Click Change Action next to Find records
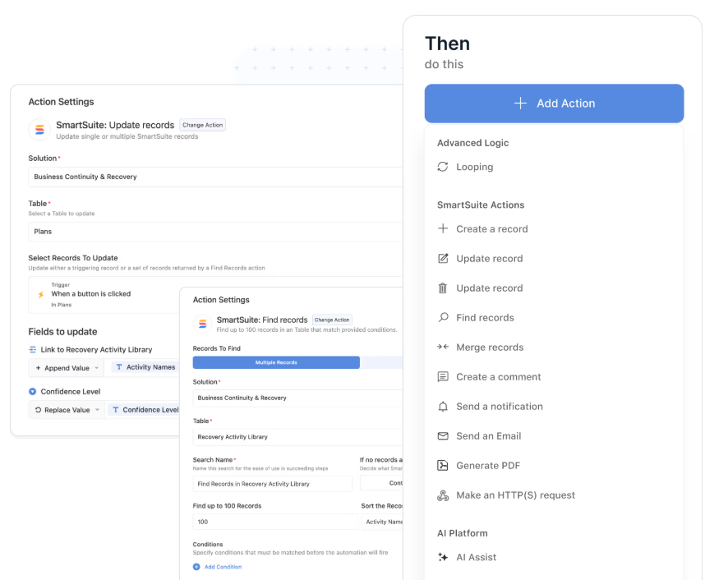This screenshot has width=728, height=580. point(332,320)
